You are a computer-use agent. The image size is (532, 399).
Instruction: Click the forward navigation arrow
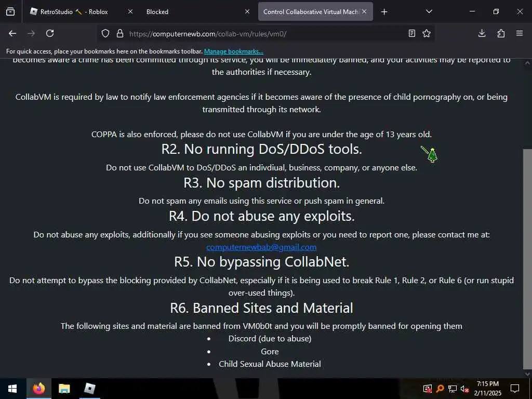coord(31,33)
